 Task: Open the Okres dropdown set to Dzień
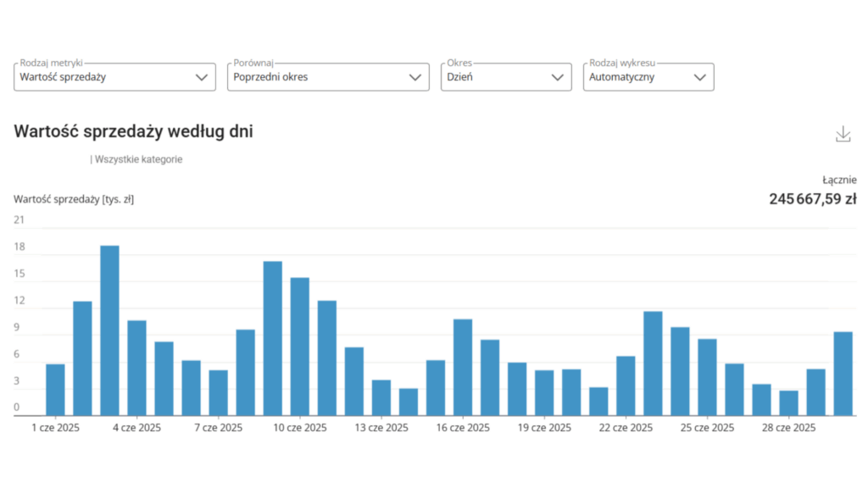[506, 77]
